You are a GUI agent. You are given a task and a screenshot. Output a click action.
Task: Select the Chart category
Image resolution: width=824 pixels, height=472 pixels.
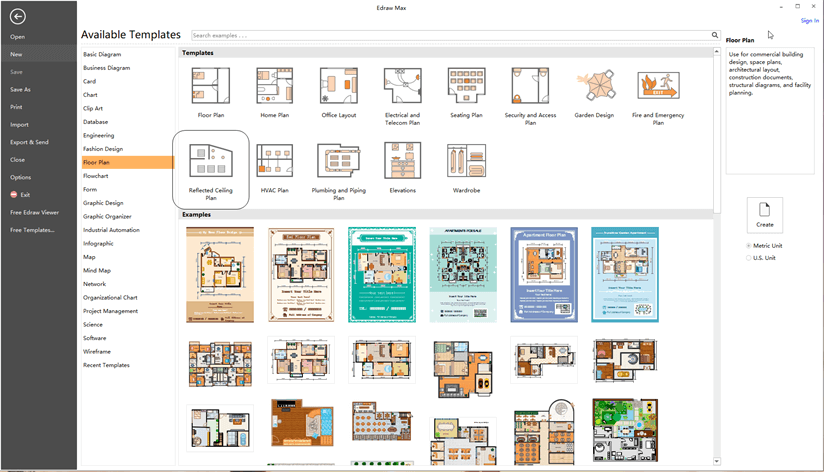90,95
